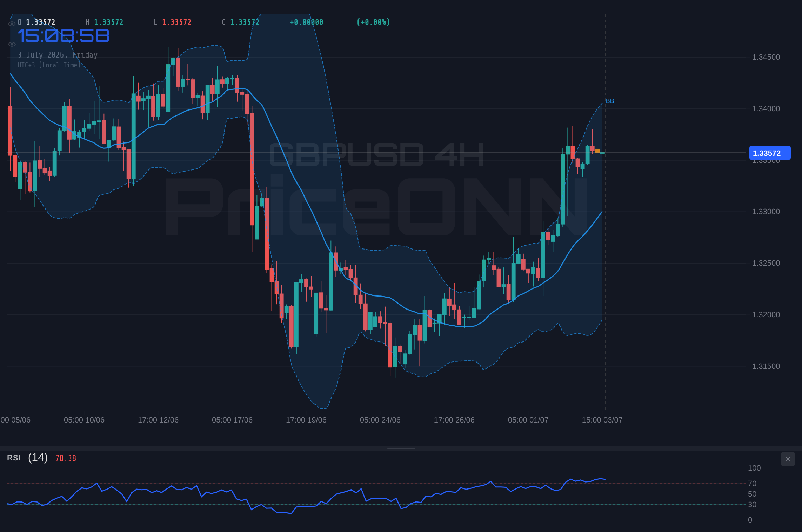Click the high price label H
This screenshot has height=532, width=802.
[88, 22]
